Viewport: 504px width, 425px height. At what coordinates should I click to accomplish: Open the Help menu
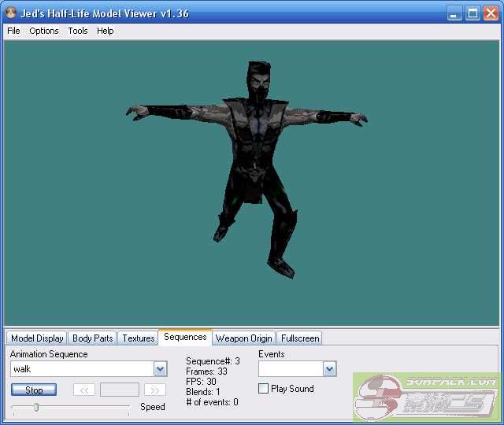(x=106, y=31)
